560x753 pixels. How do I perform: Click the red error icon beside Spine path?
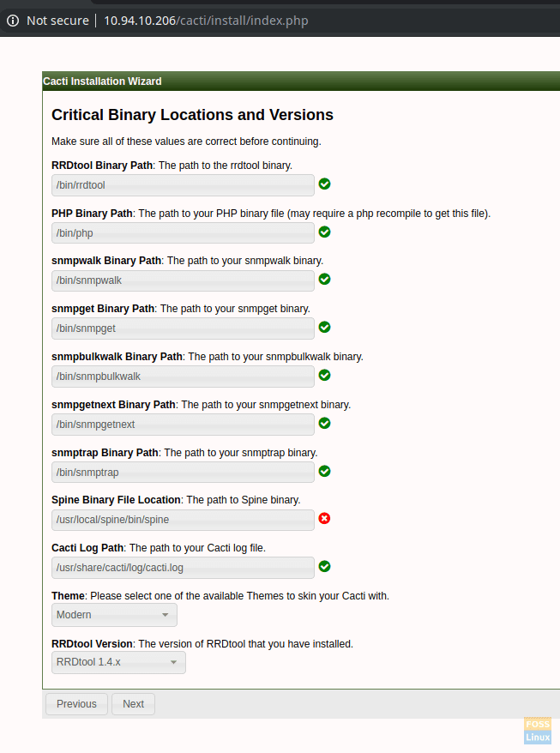pos(325,518)
